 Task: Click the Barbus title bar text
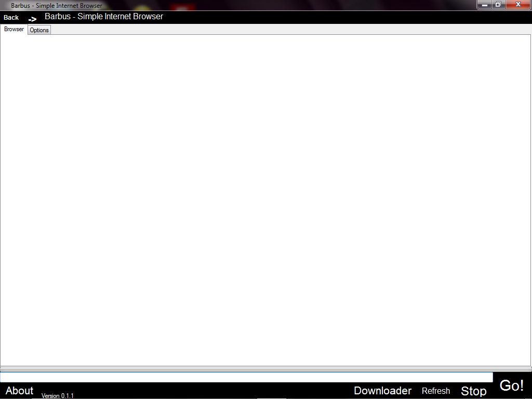pos(55,5)
